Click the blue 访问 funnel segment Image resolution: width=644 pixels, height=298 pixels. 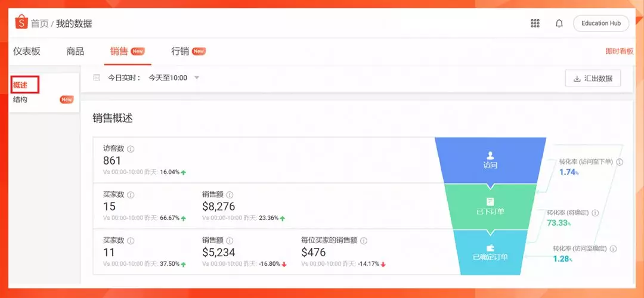pos(490,160)
